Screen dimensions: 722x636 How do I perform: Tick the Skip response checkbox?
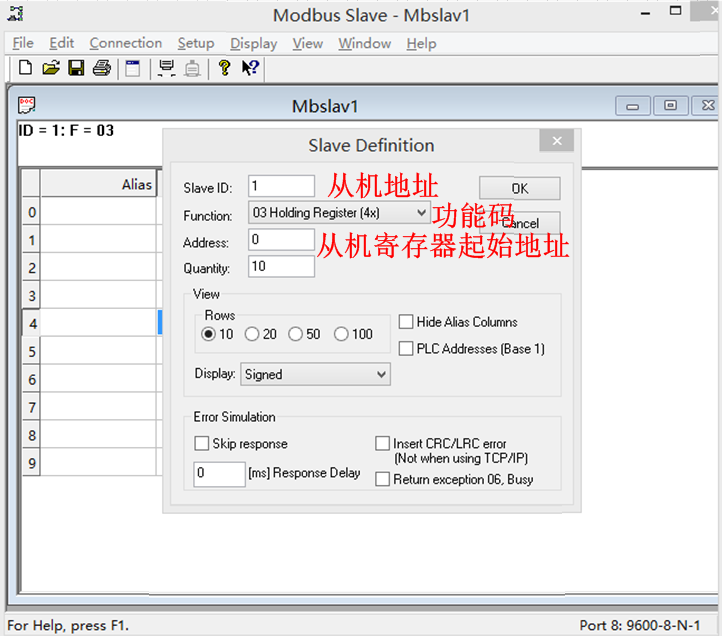pos(201,443)
